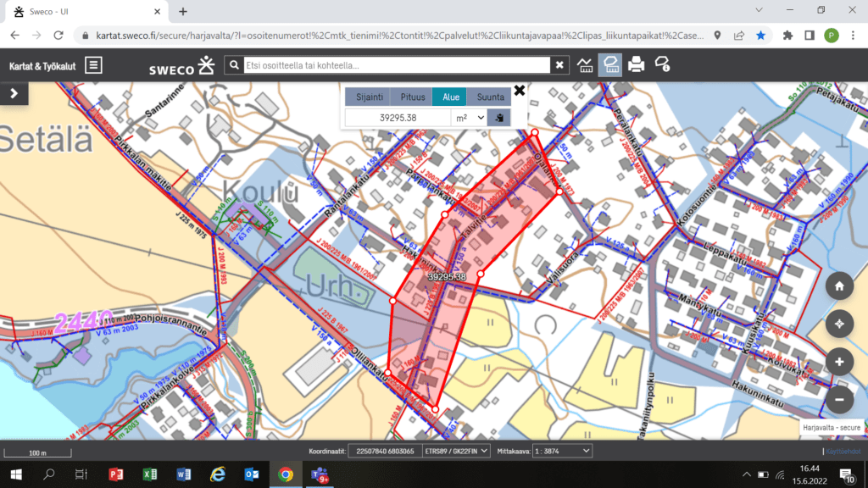Click the polygon vertex near Ojalanne

pos(559,191)
